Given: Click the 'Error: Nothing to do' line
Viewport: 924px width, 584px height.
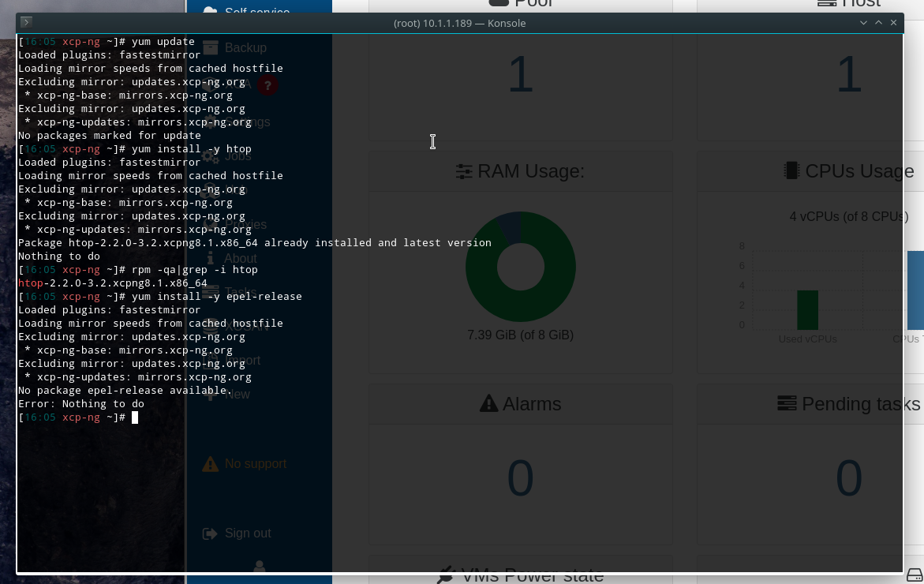Looking at the screenshot, I should pyautogui.click(x=81, y=404).
